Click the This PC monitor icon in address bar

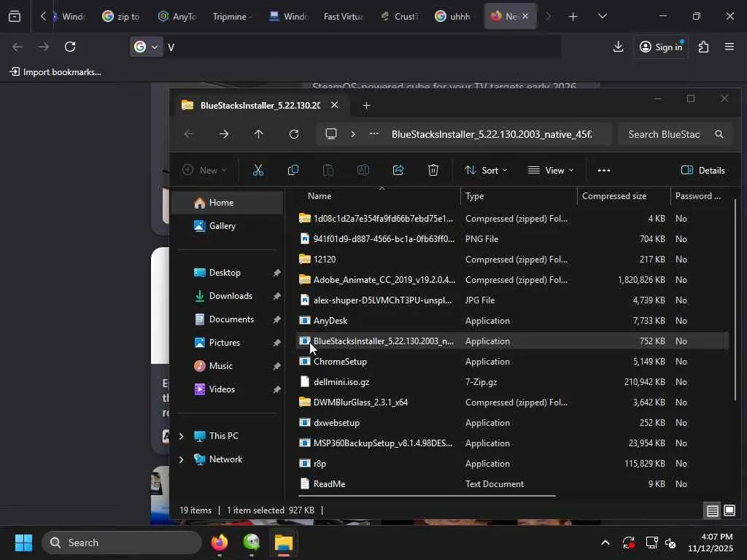[x=331, y=134]
